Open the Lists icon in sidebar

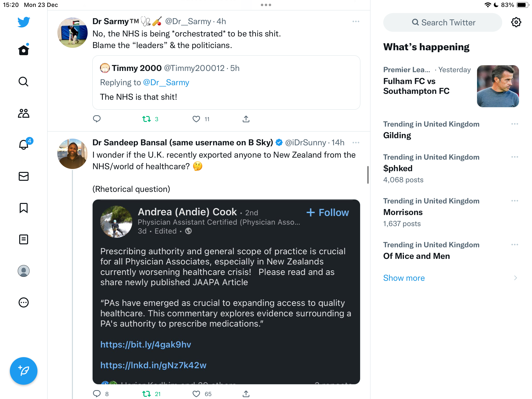(x=24, y=239)
